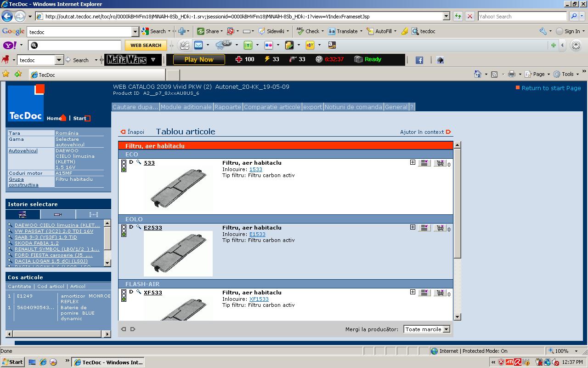Image resolution: width=588 pixels, height=368 pixels.
Task: Click the article list vertical scrollbar down arrow
Action: tap(457, 316)
